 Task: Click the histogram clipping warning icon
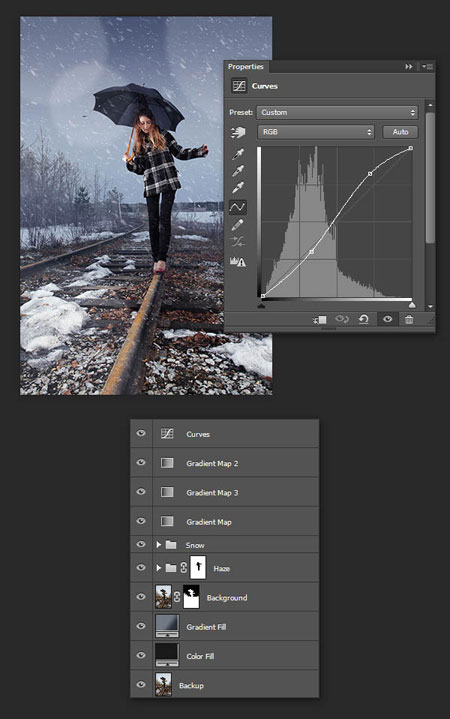[x=238, y=262]
